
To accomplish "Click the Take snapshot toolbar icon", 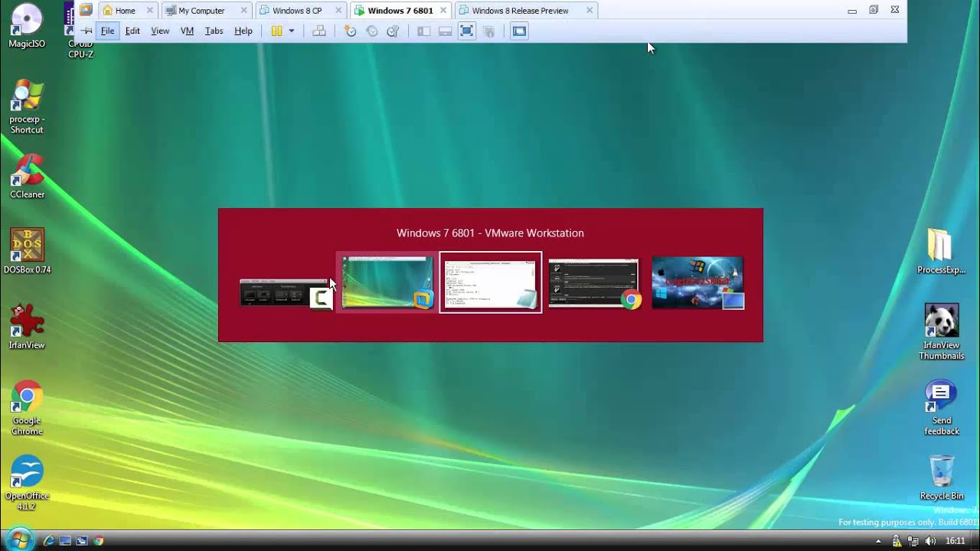I will tap(350, 31).
